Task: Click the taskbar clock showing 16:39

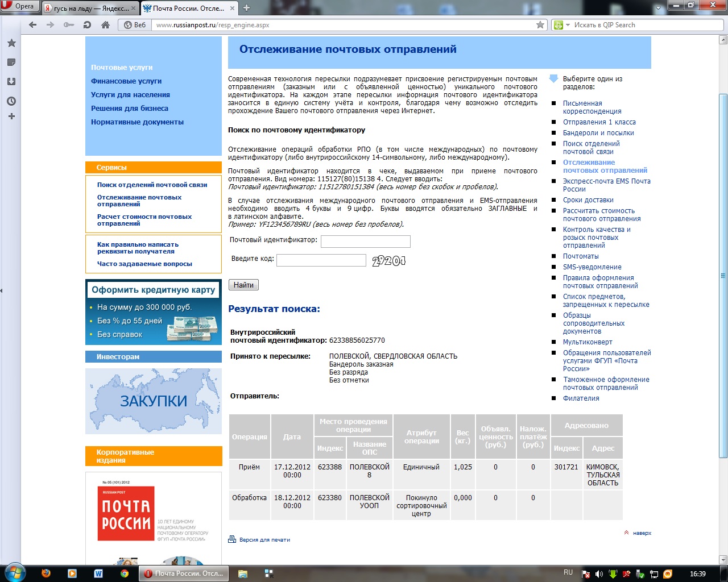Action: (698, 574)
